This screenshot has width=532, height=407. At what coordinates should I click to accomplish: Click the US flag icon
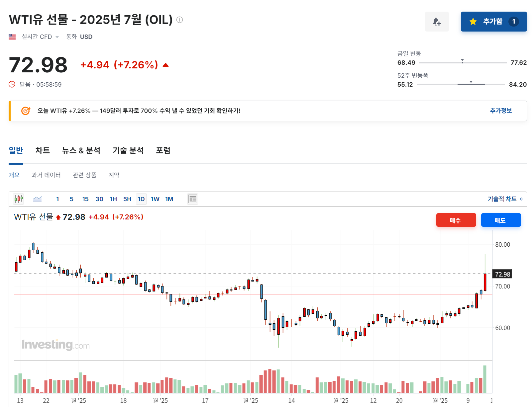[12, 37]
